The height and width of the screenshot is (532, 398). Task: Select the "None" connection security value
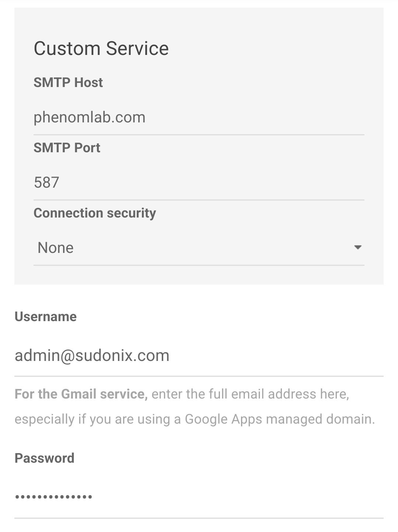click(56, 248)
